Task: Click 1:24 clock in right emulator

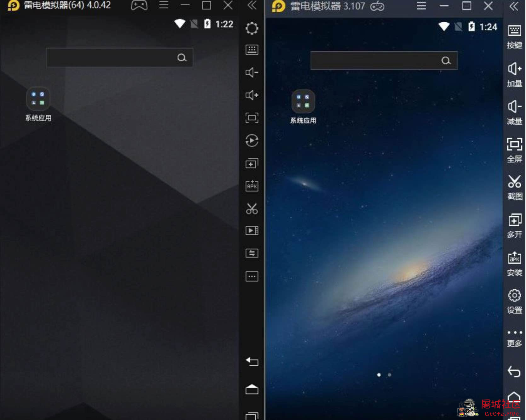Action: 488,27
